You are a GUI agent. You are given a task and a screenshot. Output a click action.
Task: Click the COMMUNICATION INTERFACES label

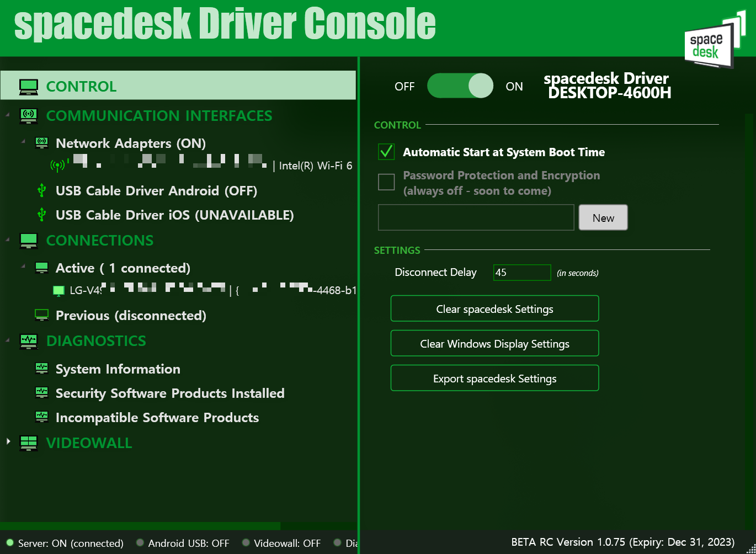coord(159,116)
